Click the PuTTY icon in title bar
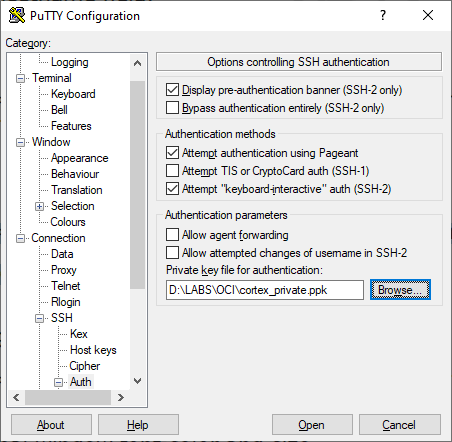The image size is (452, 442). tap(17, 15)
